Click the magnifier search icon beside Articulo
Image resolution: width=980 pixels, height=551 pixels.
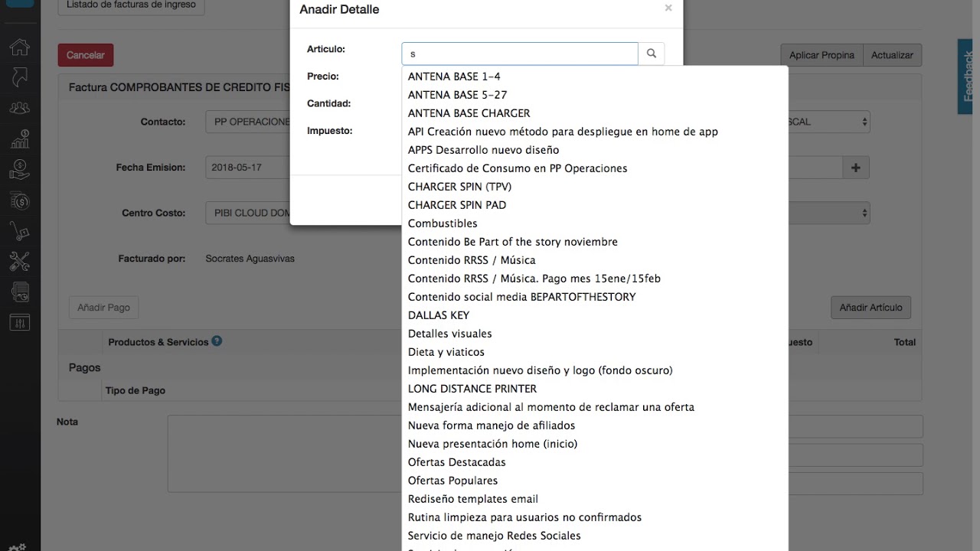[652, 54]
